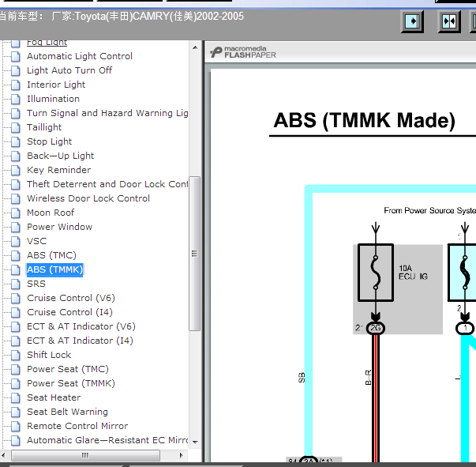The height and width of the screenshot is (467, 476).
Task: Click the highlighted ABS (TMMK) item
Action: tap(54, 269)
